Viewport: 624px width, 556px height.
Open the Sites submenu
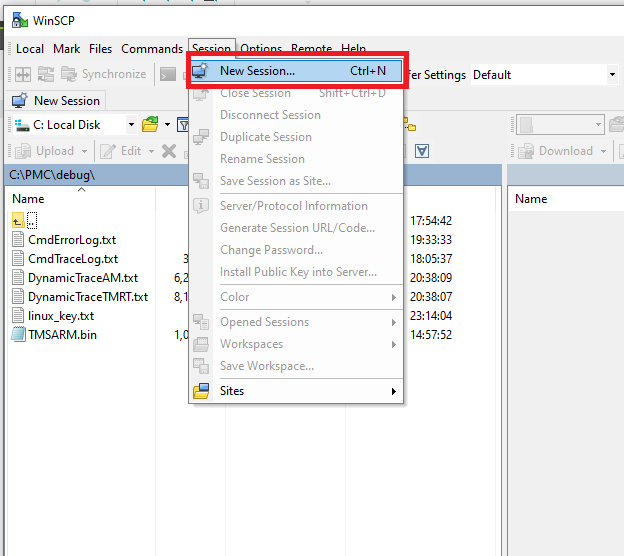(x=232, y=391)
